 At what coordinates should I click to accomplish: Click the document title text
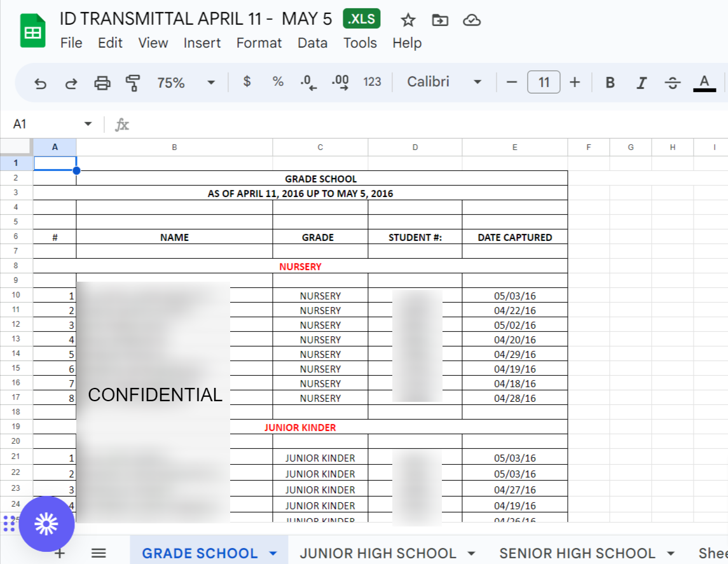click(x=195, y=19)
